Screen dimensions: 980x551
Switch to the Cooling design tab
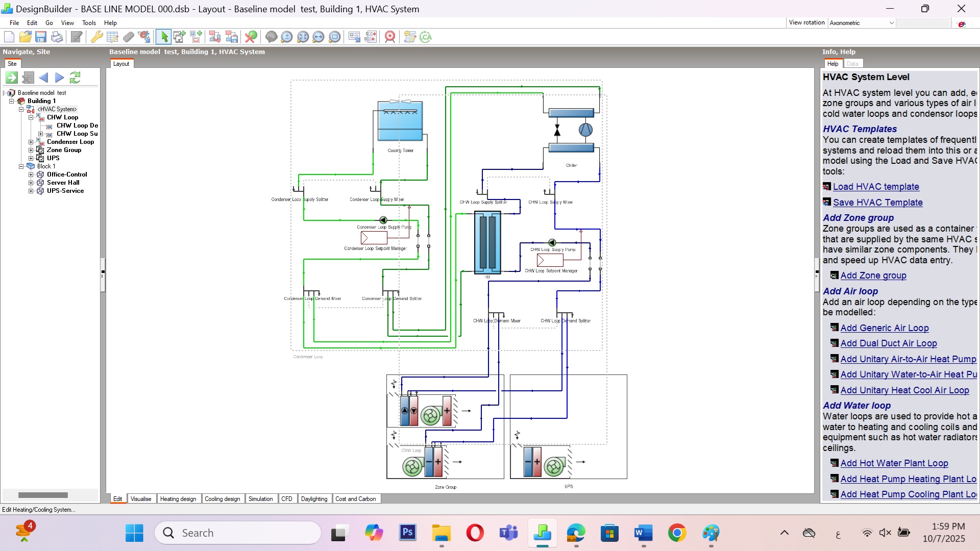point(222,499)
